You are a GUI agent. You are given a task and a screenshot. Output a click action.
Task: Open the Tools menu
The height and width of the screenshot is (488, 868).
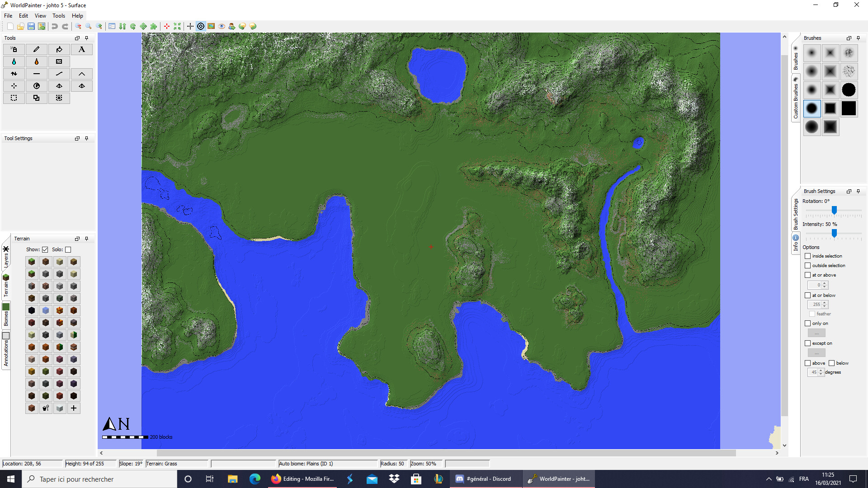(58, 15)
